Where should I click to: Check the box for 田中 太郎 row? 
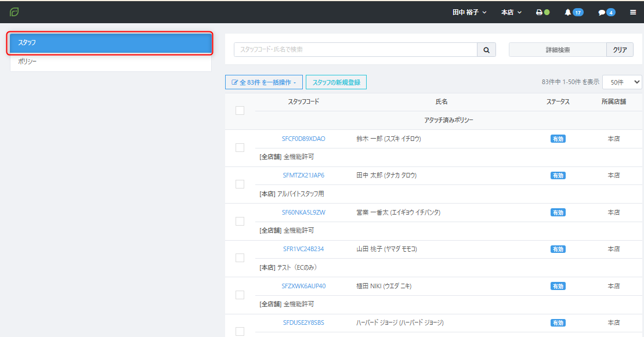coord(240,184)
